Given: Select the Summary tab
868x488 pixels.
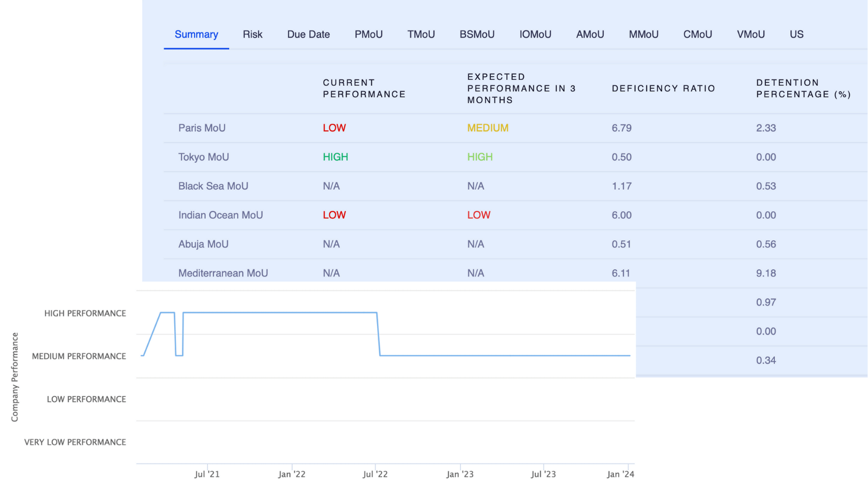Looking at the screenshot, I should click(x=196, y=35).
